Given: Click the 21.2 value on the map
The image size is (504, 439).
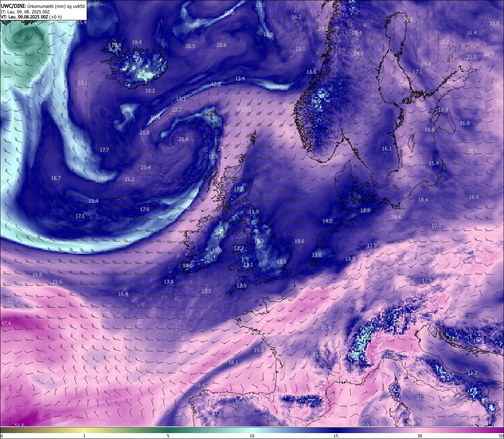Looking at the screenshot, I should [x=130, y=180].
